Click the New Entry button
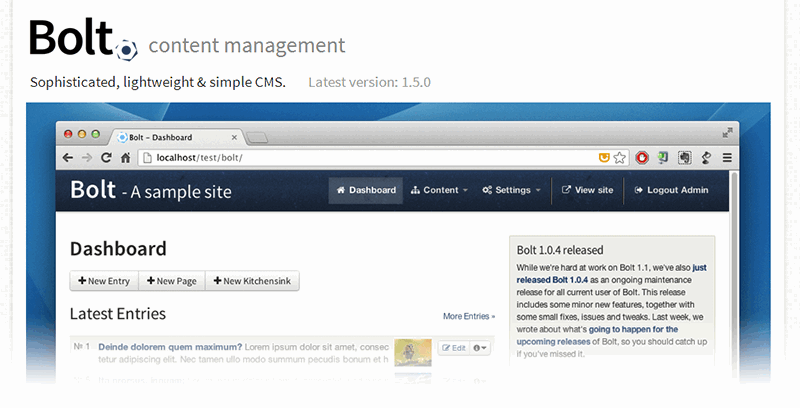This screenshot has width=800, height=408. (104, 281)
